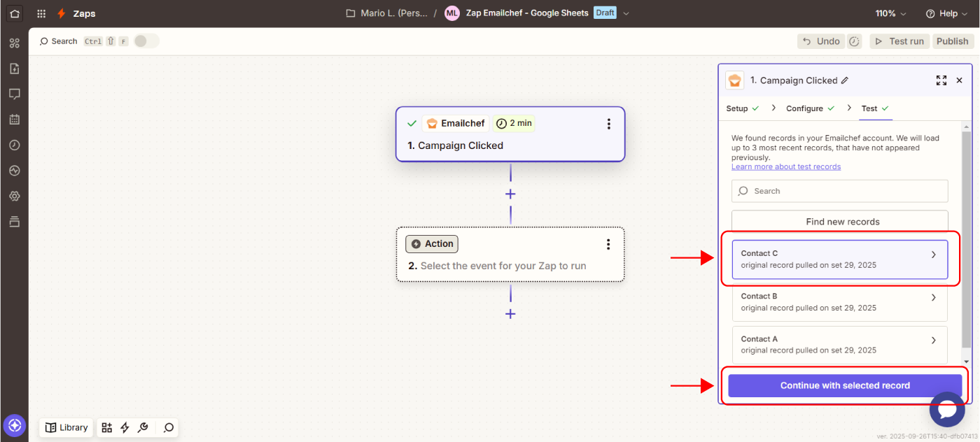The width and height of the screenshot is (980, 442).
Task: Open the chat support bubble
Action: [946, 410]
